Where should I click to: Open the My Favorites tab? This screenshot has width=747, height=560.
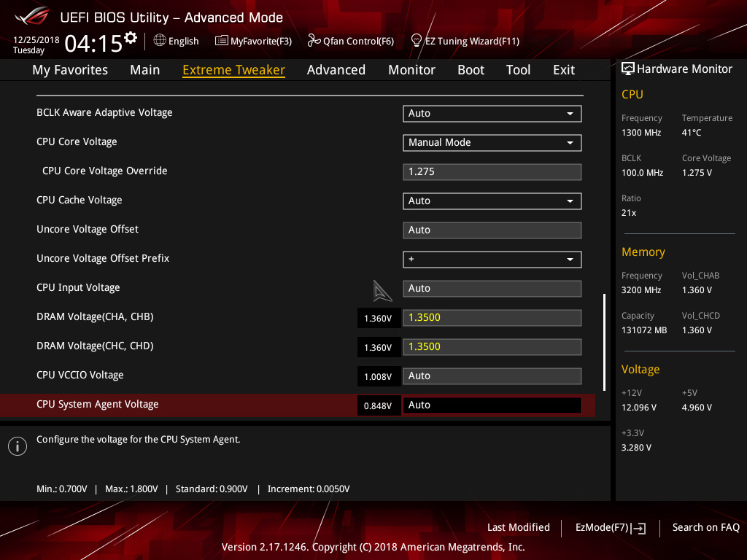point(70,70)
